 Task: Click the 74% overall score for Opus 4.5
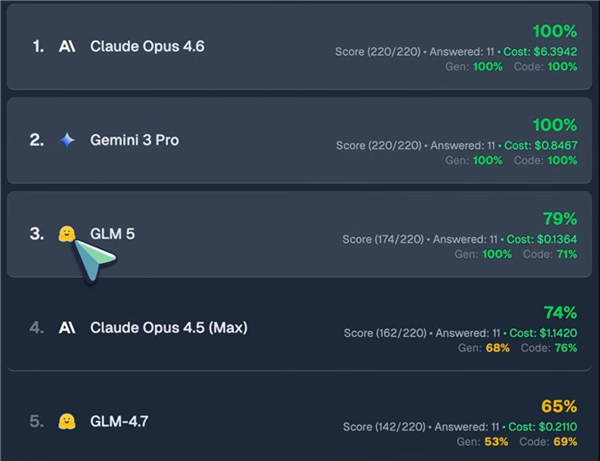coord(560,313)
